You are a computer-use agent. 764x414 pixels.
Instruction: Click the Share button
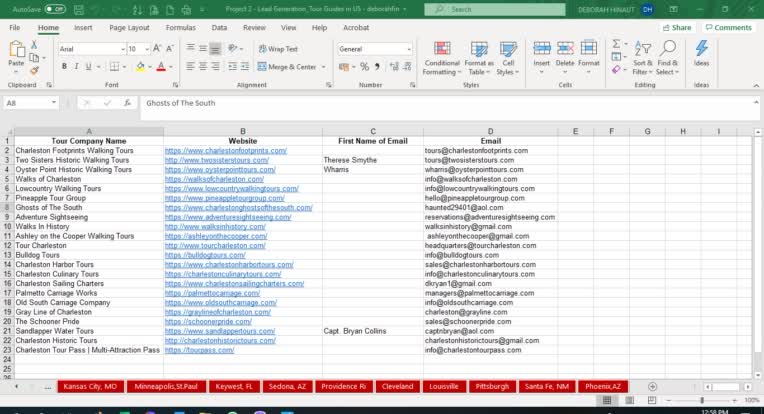677,28
